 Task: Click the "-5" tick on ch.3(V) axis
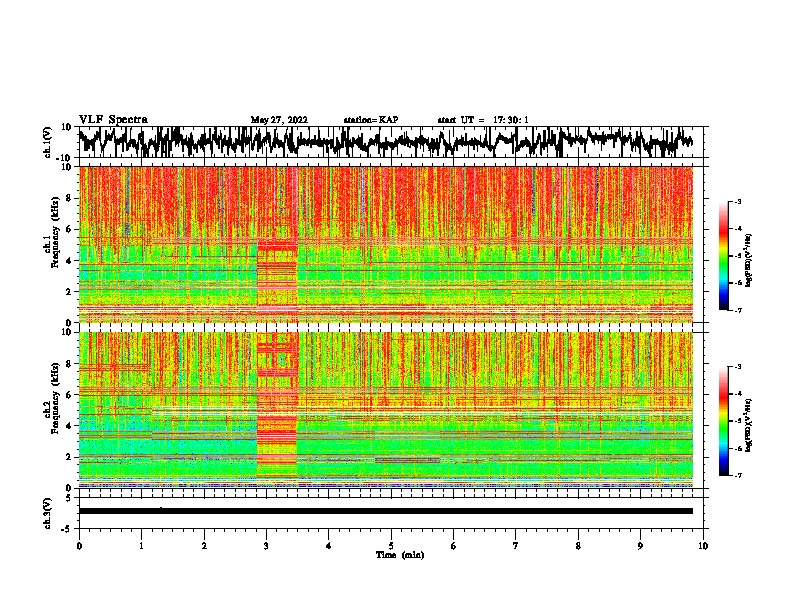(x=68, y=529)
